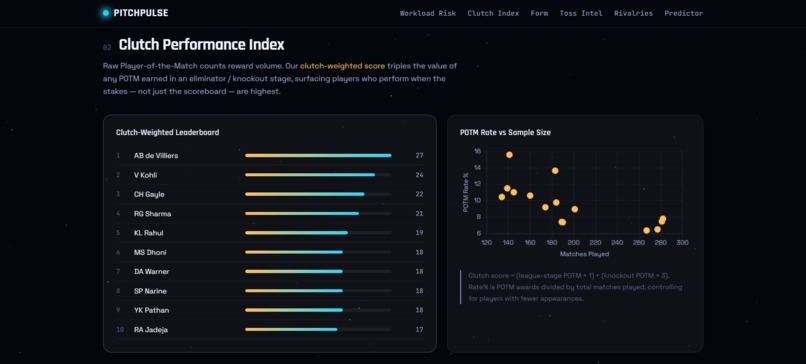Navigate to Form section
Image resolution: width=806 pixels, height=364 pixels.
click(539, 13)
